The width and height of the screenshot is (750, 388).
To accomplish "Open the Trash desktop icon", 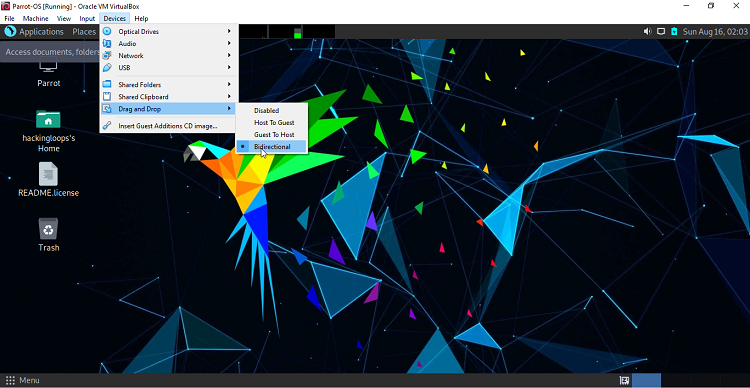I will point(48,229).
